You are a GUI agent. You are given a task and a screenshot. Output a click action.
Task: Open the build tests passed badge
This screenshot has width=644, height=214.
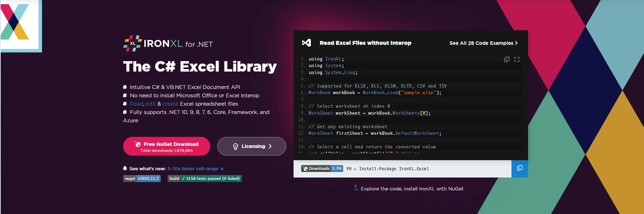pos(204,179)
